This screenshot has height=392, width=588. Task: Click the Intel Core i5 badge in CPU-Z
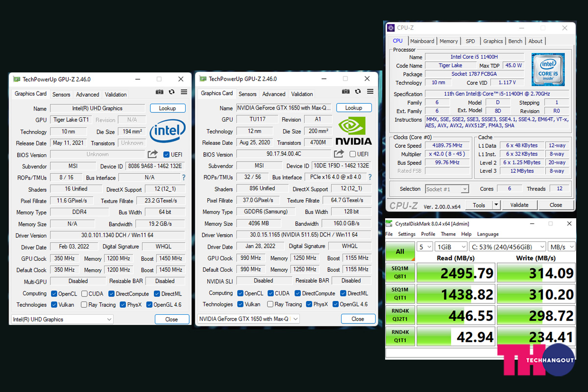[548, 69]
